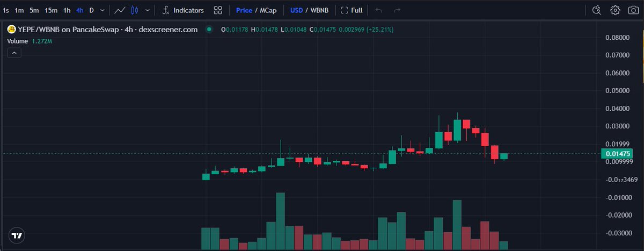Enter Full screen chart mode
The height and width of the screenshot is (251, 644).
click(x=352, y=10)
